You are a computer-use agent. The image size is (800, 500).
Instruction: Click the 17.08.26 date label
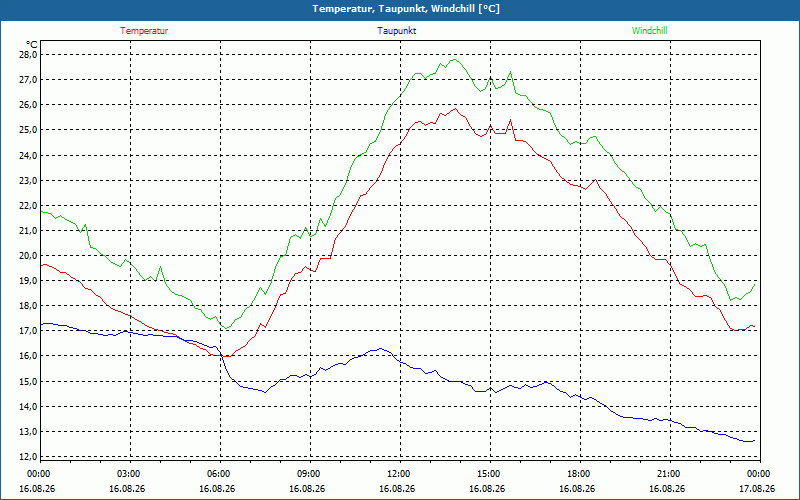pos(757,488)
